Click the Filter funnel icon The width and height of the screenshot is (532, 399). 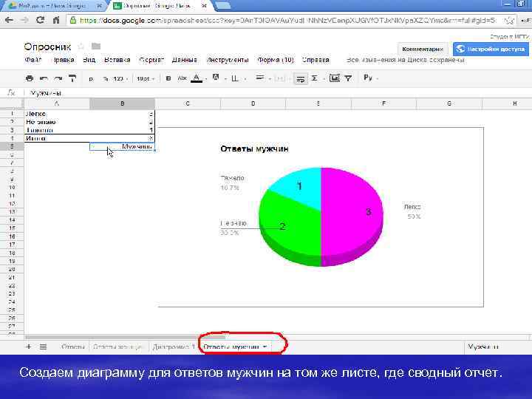348,78
